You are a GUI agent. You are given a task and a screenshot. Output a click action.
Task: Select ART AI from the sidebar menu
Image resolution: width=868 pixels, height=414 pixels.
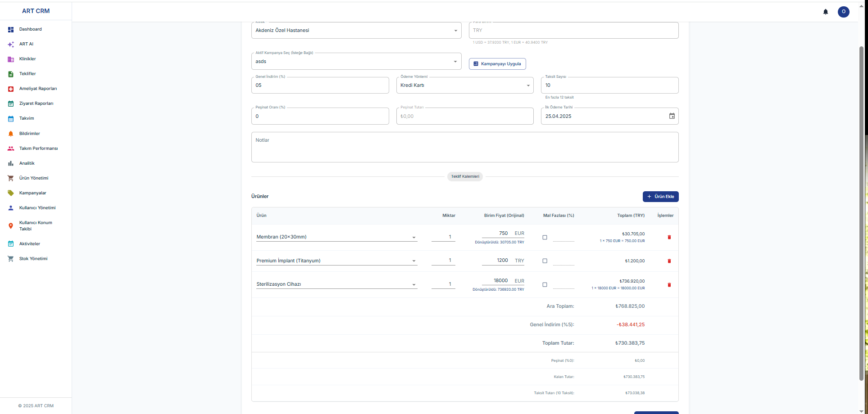(26, 44)
